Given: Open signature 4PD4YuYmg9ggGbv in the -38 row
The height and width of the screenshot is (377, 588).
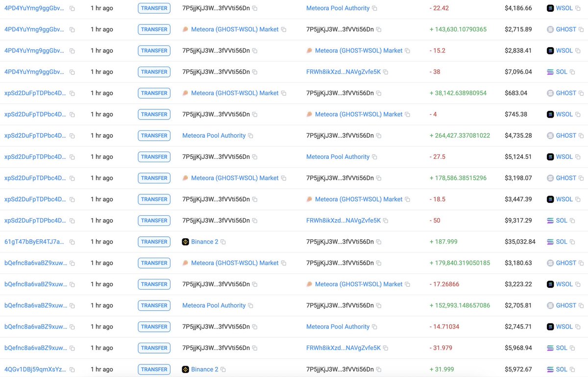Looking at the screenshot, I should (34, 72).
